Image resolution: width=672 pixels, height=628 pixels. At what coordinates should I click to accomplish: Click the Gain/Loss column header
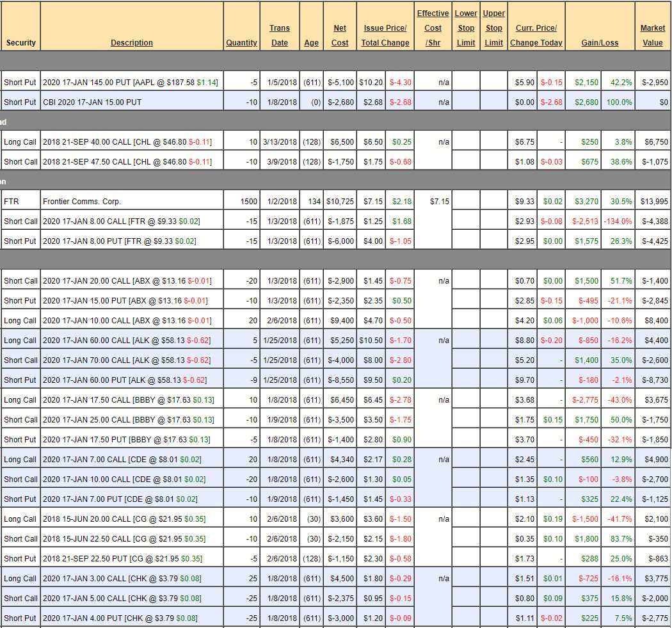tap(600, 43)
